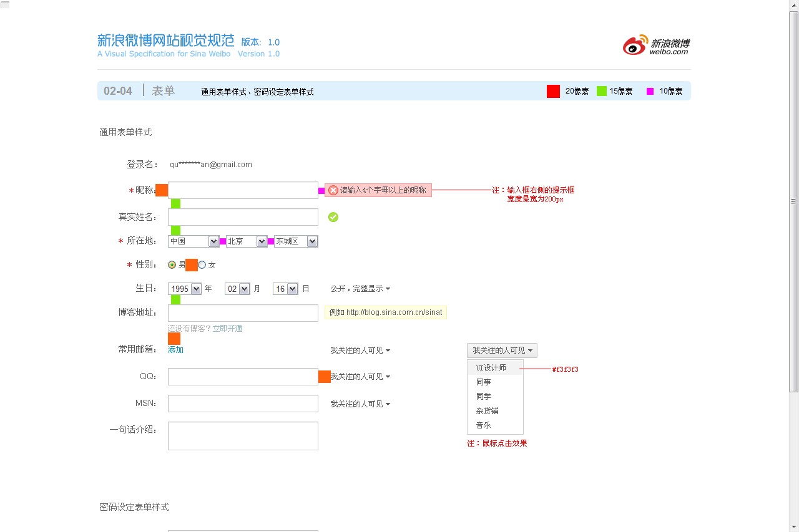Screen dimensions: 799x532
Task: Click the 立即开通 blog link
Action: 227,329
